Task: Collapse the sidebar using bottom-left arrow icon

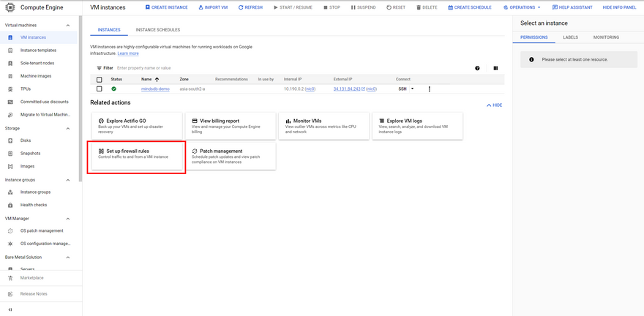Action: click(10, 310)
